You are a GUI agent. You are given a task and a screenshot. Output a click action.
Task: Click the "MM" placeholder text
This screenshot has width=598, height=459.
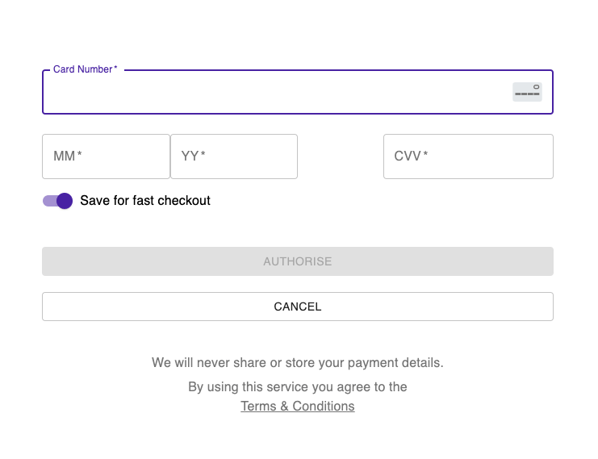click(x=64, y=156)
